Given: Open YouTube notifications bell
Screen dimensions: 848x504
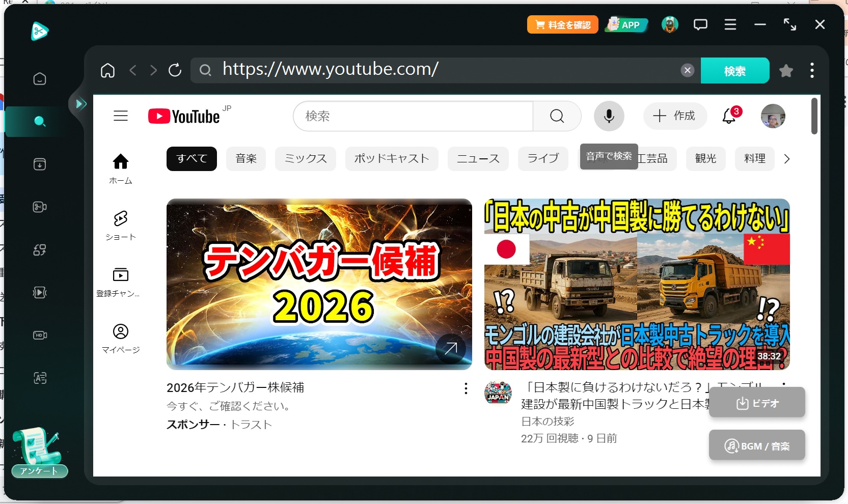Looking at the screenshot, I should point(729,117).
